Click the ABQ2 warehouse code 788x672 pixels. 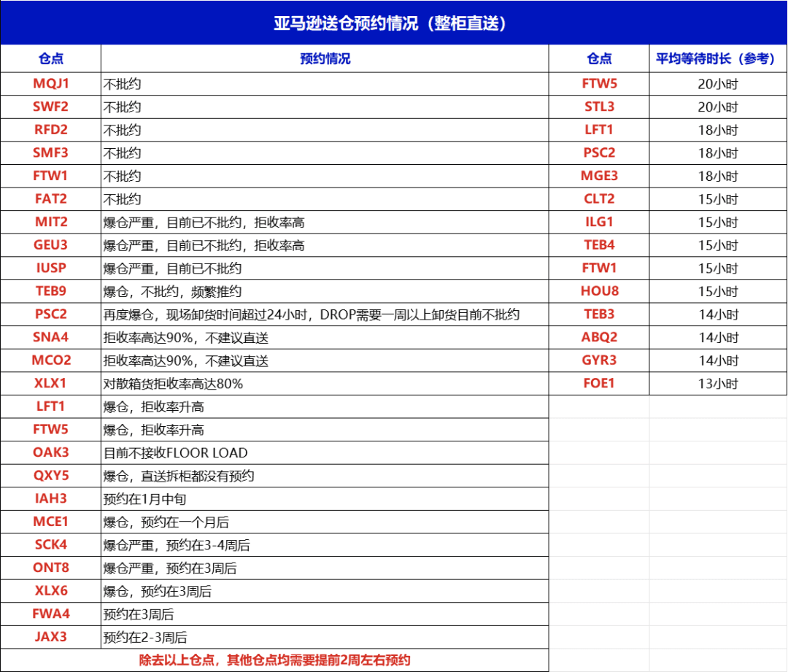coord(599,338)
